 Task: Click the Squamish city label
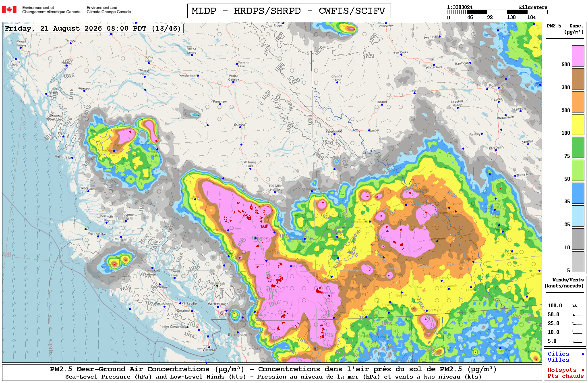click(217, 283)
